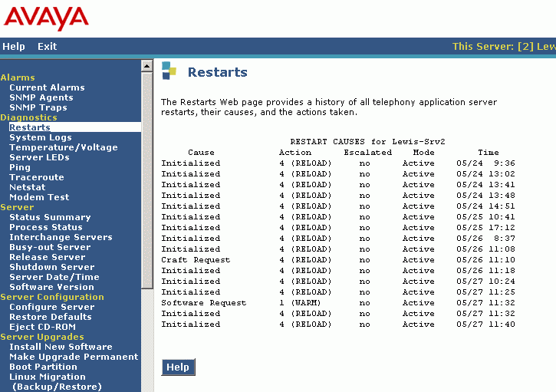This screenshot has width=556, height=392.
Task: Click the Server Upgrades section heading
Action: [x=42, y=337]
